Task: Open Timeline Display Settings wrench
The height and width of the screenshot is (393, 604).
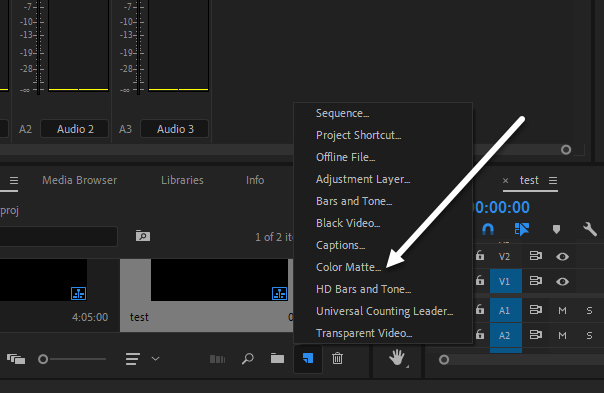Action: 590,229
